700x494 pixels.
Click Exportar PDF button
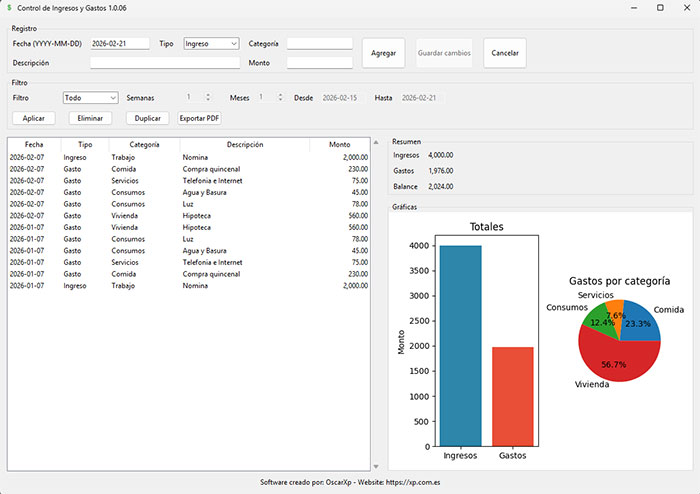[199, 118]
